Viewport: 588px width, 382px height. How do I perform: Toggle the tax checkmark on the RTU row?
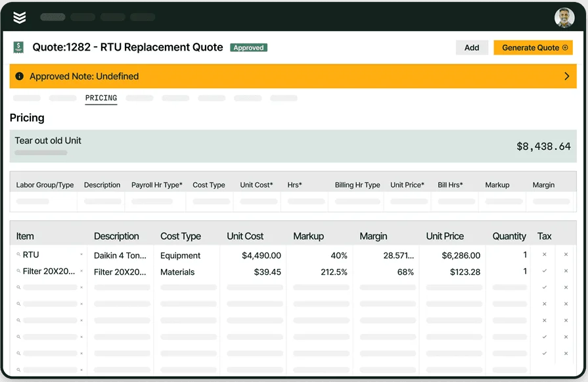pyautogui.click(x=544, y=255)
